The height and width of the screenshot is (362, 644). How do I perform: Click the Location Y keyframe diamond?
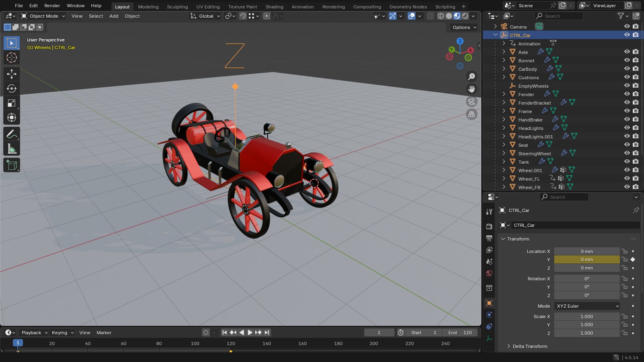pos(633,259)
